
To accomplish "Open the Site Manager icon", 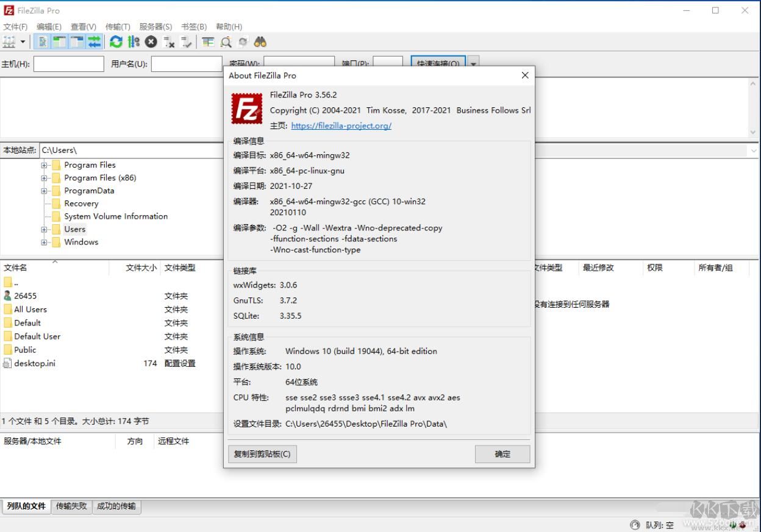I will coord(9,42).
